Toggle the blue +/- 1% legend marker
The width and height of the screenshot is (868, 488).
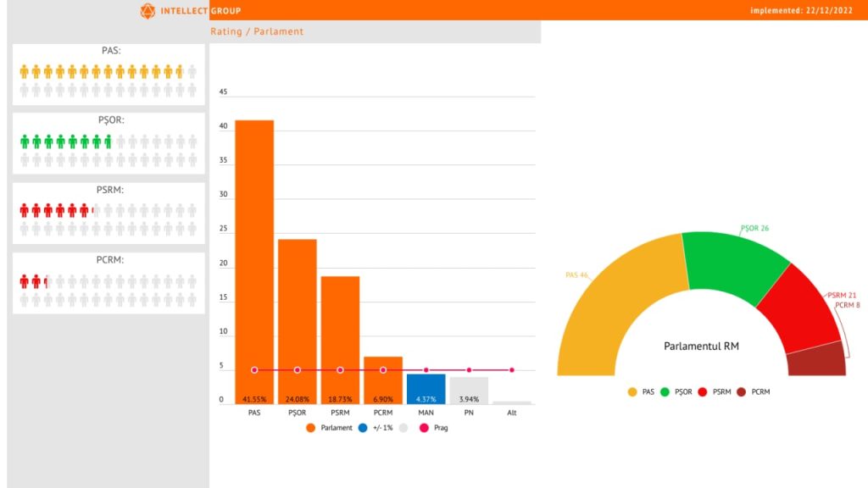[363, 428]
